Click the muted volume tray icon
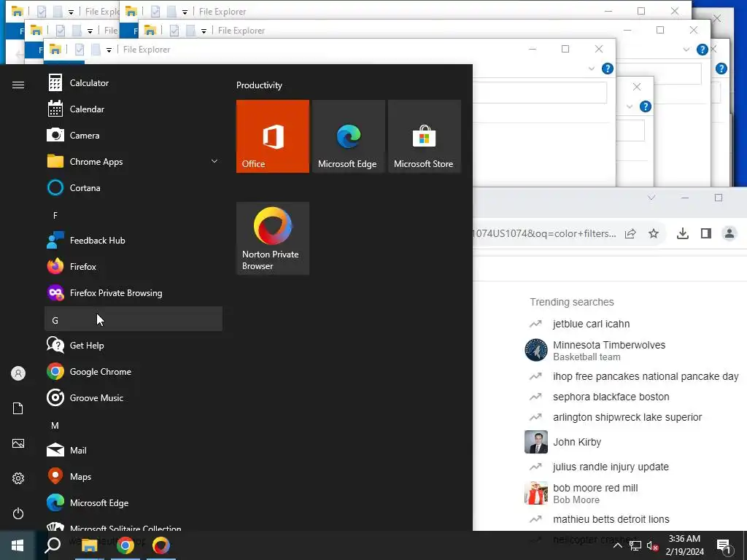Screen dimensions: 747x560 (x=652, y=545)
